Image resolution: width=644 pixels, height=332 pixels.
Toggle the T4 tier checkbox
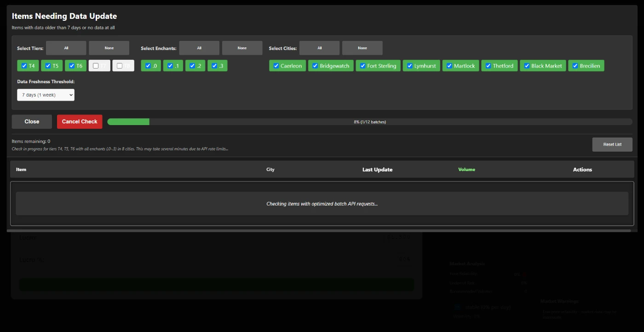pos(24,66)
